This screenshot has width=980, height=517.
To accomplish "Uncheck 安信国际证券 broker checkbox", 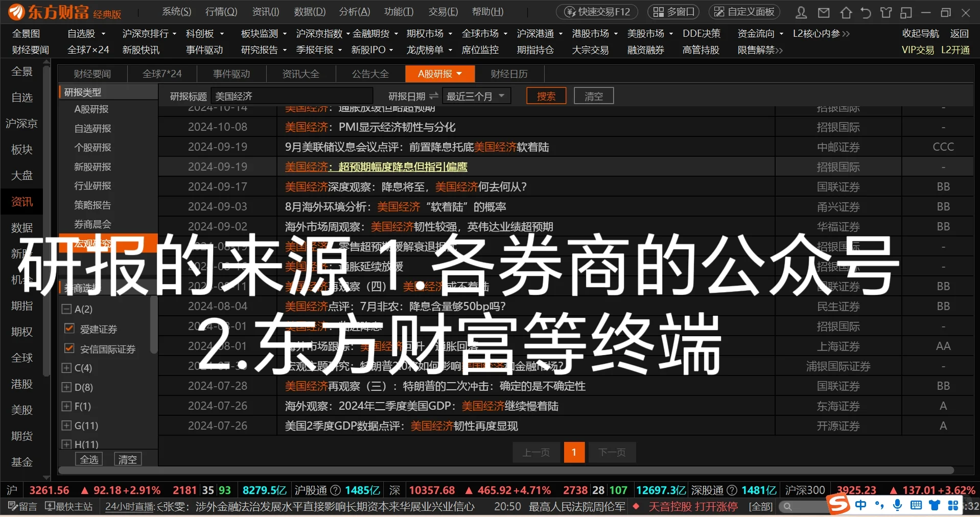I will 69,348.
